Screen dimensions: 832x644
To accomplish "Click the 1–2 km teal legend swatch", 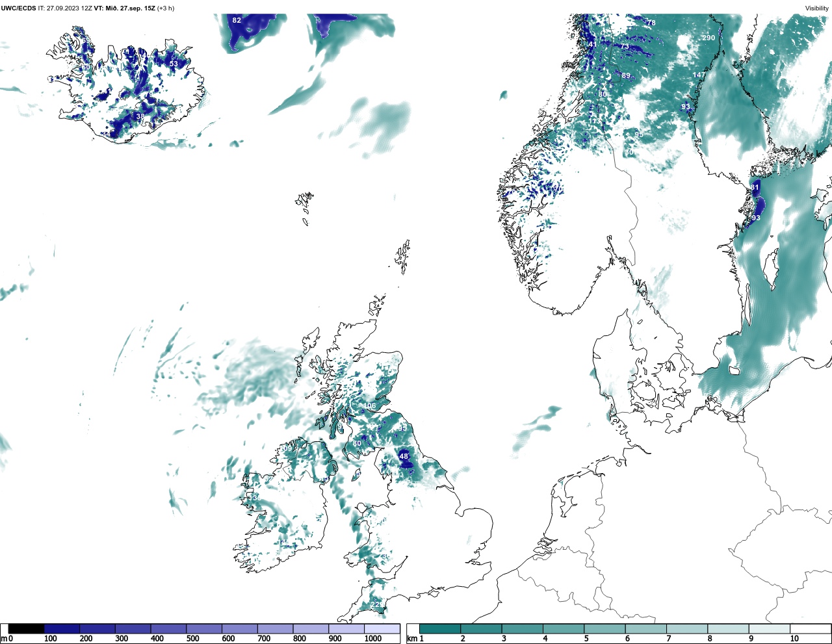I will 440,628.
